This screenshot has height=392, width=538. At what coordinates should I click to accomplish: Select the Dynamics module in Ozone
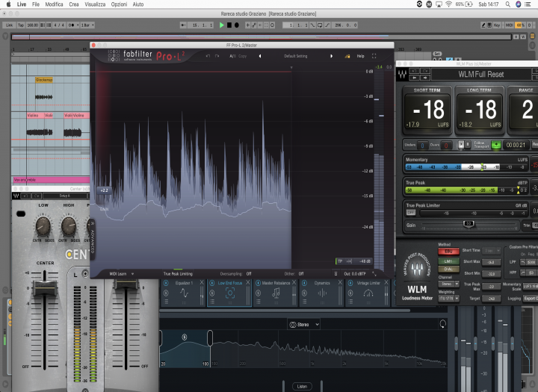coord(321,293)
